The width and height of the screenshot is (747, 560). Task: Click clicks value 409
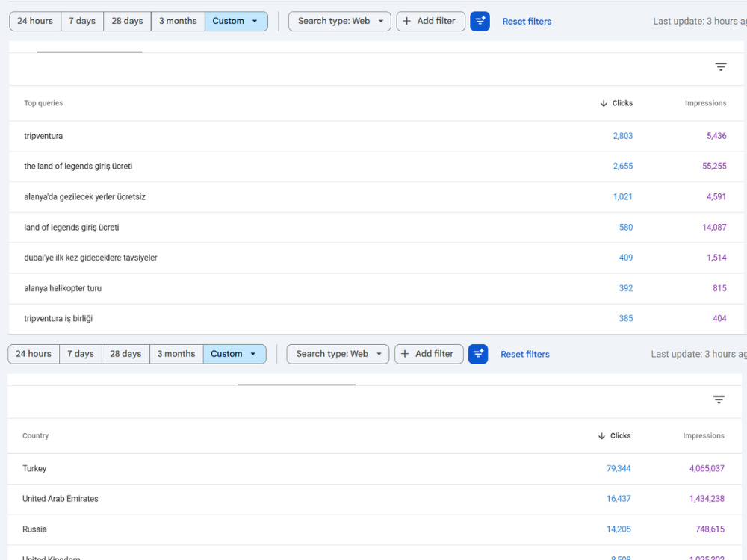(626, 258)
